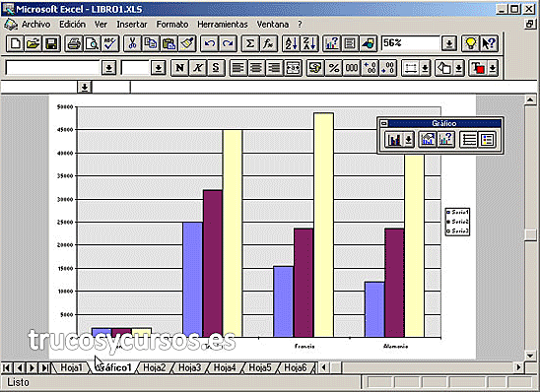Print using the printer icon
The width and height of the screenshot is (540, 392).
[x=74, y=43]
